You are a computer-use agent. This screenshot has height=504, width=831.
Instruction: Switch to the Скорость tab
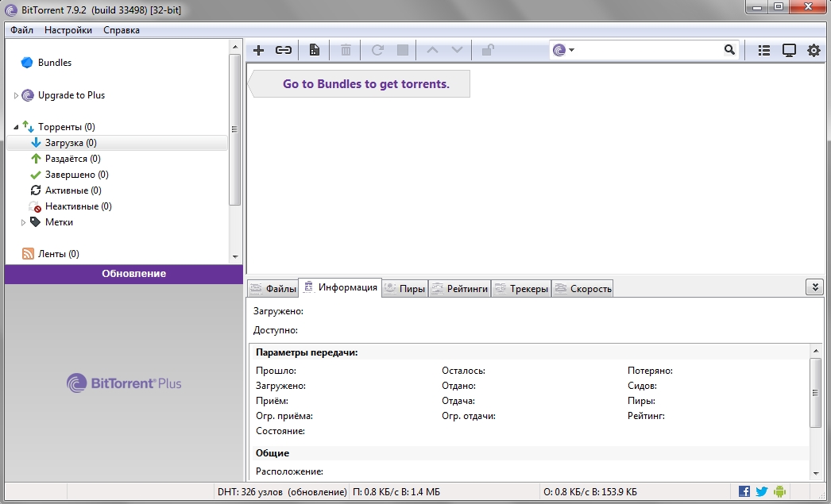582,289
